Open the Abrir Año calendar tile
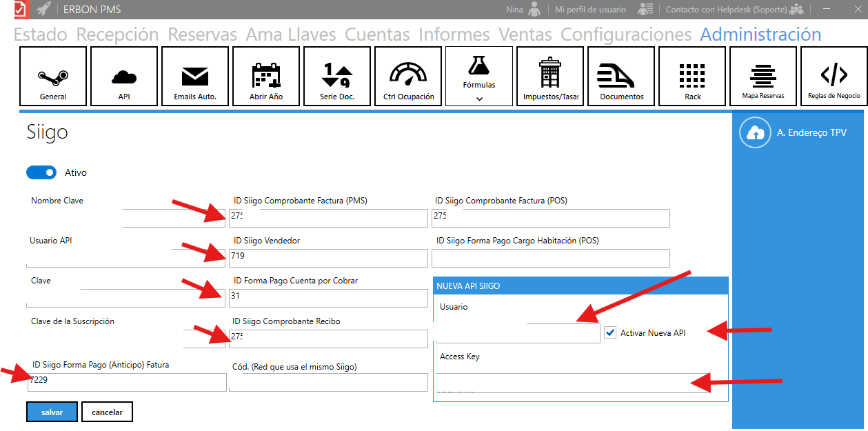 (266, 76)
